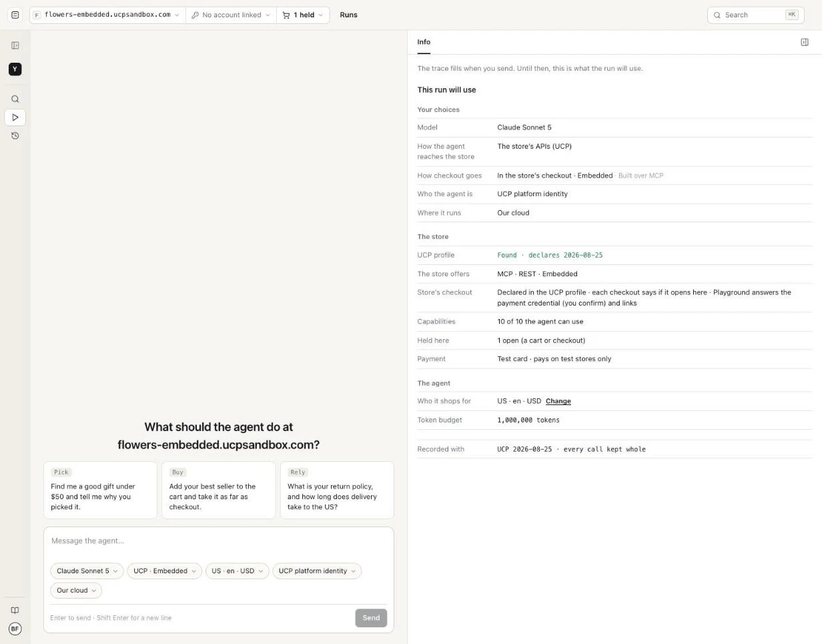The width and height of the screenshot is (822, 644).
Task: Click the 10 of 10 capabilities value
Action: (540, 322)
